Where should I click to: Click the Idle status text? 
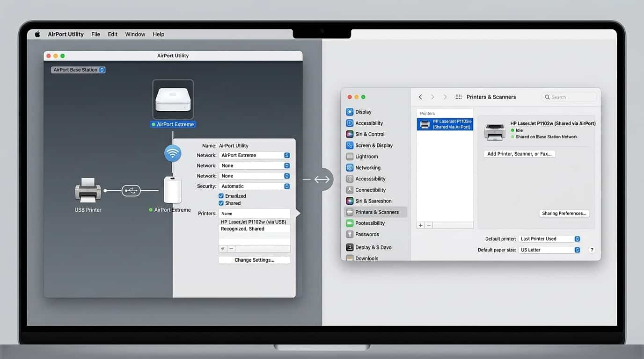[x=519, y=130]
